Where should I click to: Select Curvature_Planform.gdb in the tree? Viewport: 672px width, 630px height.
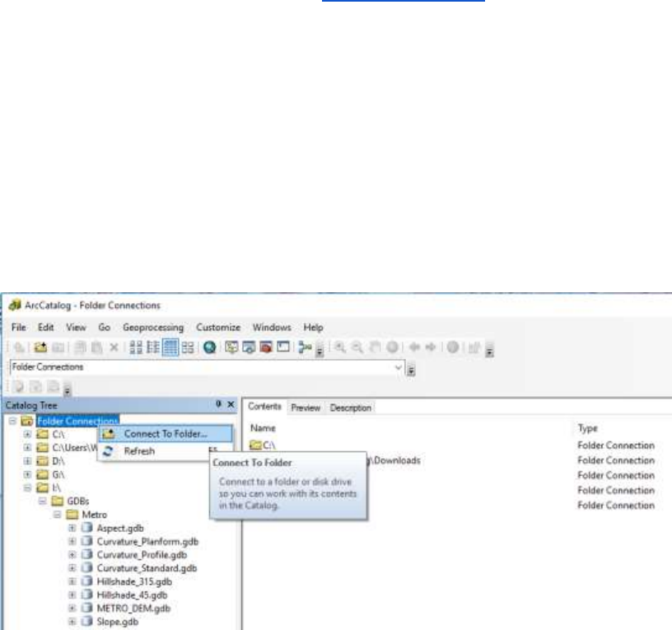click(147, 542)
